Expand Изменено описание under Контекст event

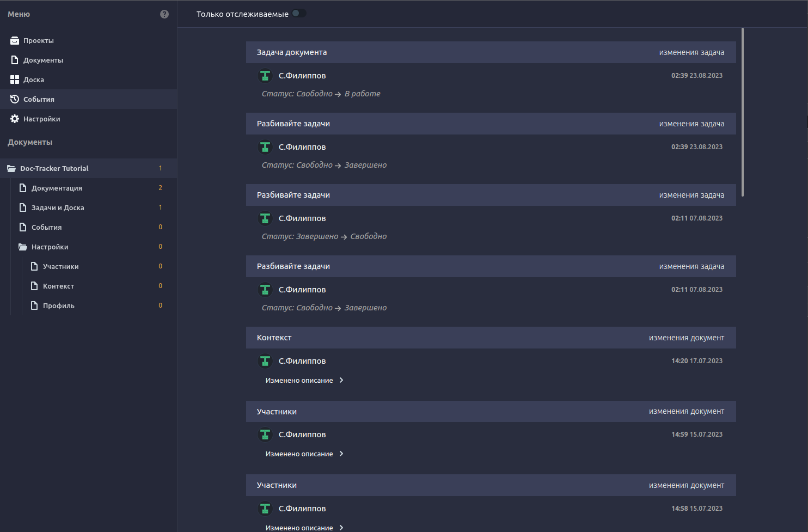[304, 381]
